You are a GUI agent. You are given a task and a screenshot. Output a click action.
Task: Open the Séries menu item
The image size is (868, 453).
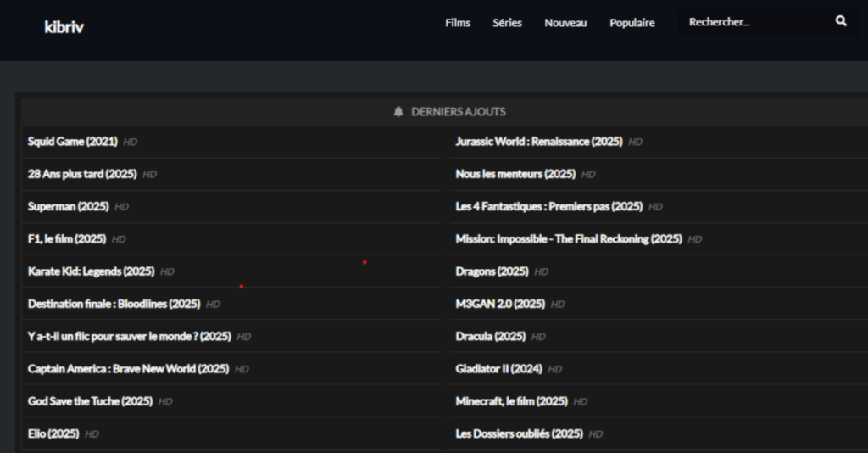point(507,23)
